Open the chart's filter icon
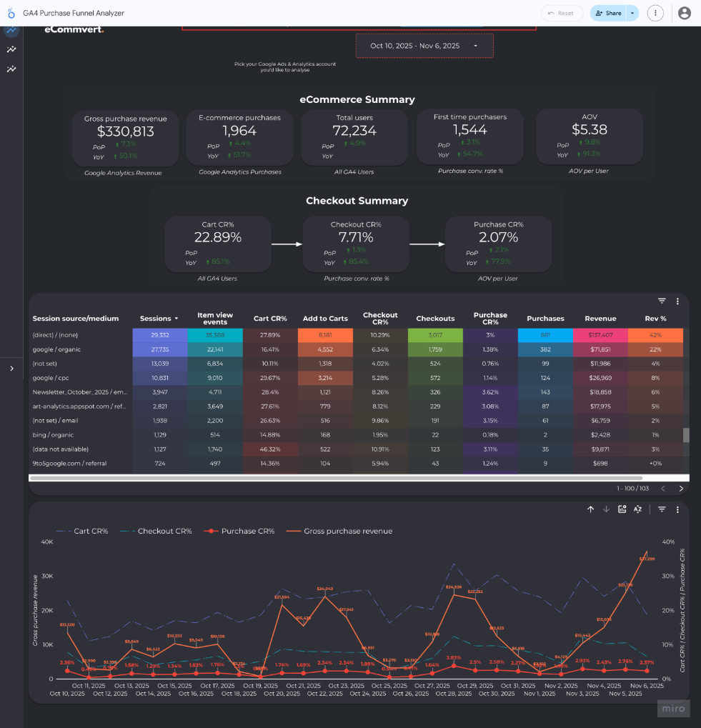Image resolution: width=701 pixels, height=728 pixels. [x=662, y=509]
